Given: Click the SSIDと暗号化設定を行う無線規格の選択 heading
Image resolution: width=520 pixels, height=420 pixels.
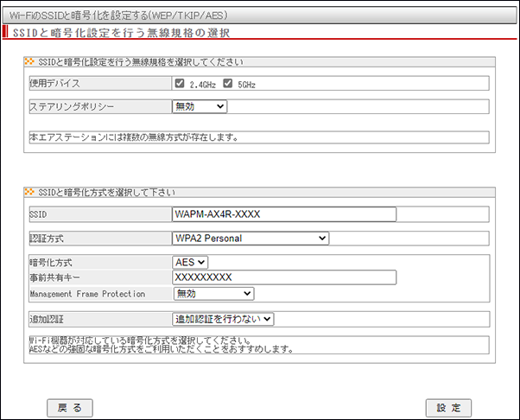Looking at the screenshot, I should (121, 33).
